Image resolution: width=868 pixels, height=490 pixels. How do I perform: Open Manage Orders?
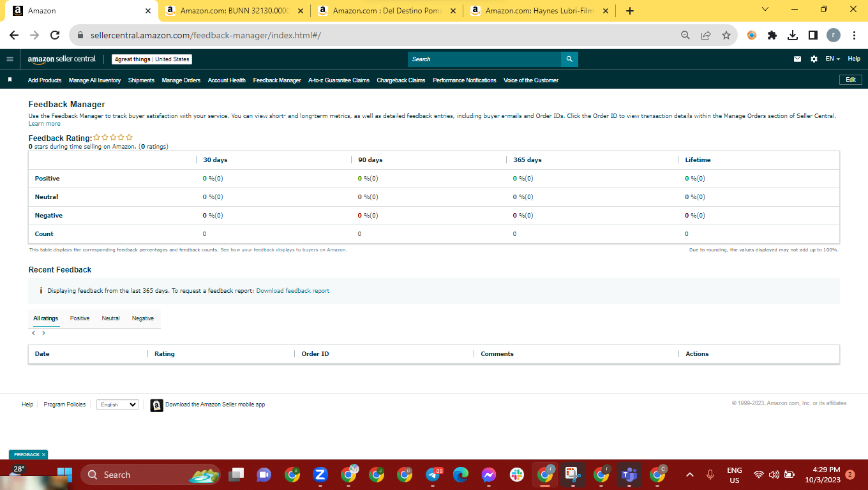click(181, 80)
